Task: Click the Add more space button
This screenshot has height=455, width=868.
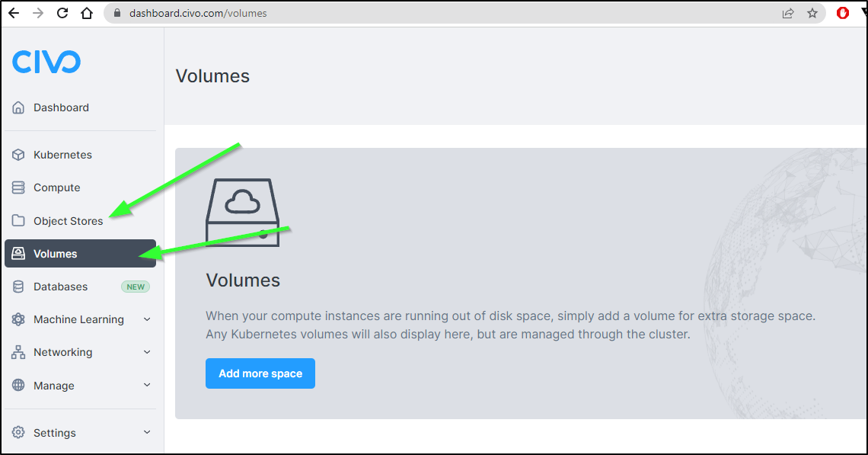Action: click(260, 373)
